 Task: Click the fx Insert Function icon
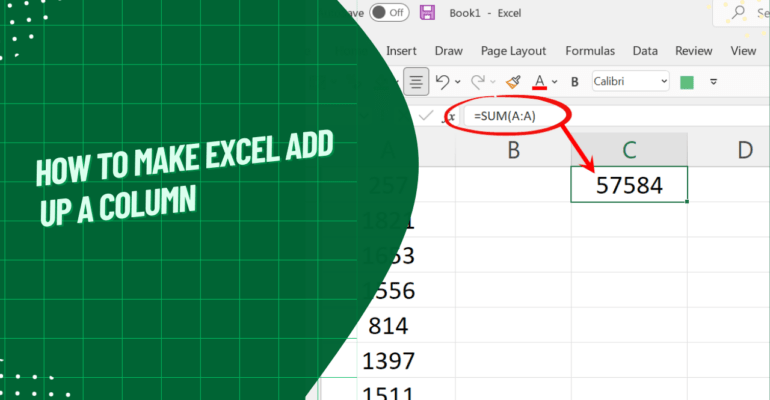click(x=449, y=117)
